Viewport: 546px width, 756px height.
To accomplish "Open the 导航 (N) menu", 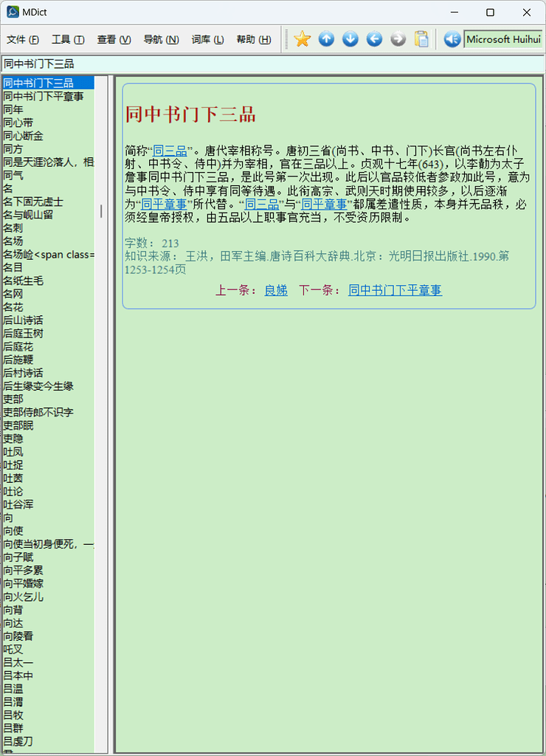I will 161,40.
